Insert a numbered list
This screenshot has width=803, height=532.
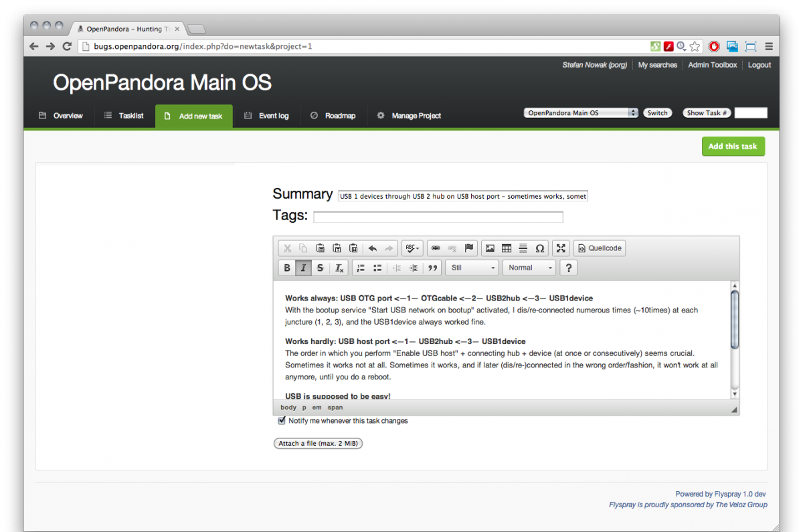coord(361,268)
